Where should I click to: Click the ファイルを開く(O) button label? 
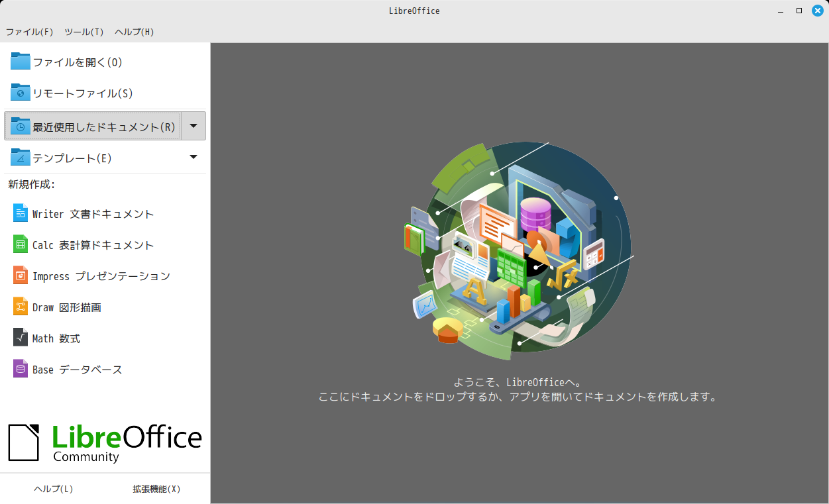78,62
